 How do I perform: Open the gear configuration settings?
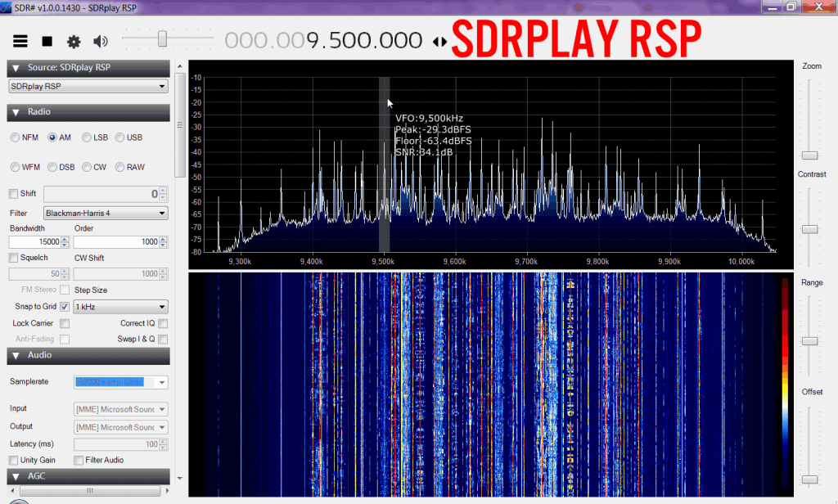(74, 41)
